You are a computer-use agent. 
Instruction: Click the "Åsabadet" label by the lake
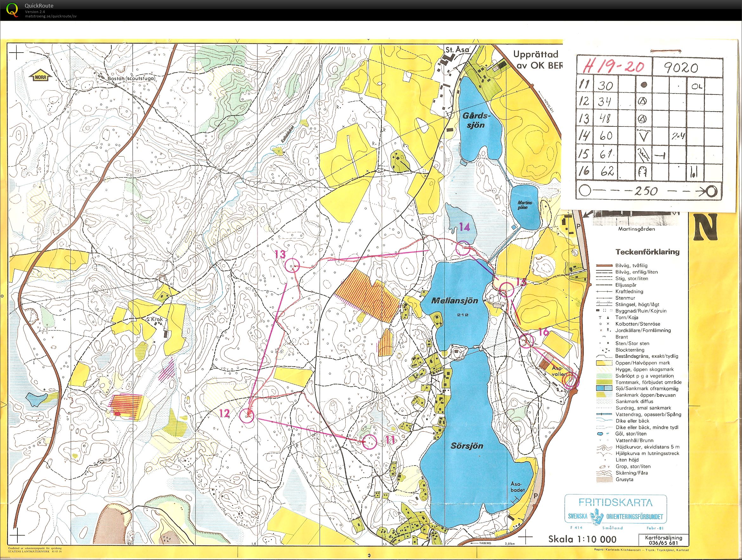(x=517, y=487)
